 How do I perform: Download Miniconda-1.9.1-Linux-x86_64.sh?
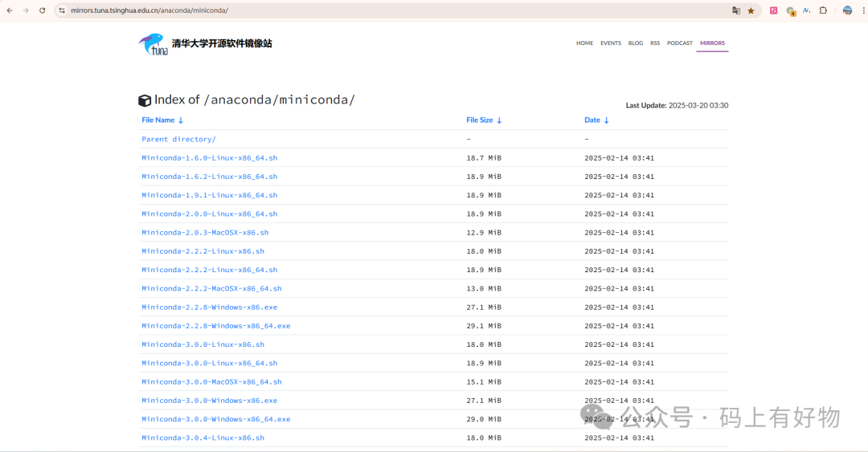tap(209, 195)
